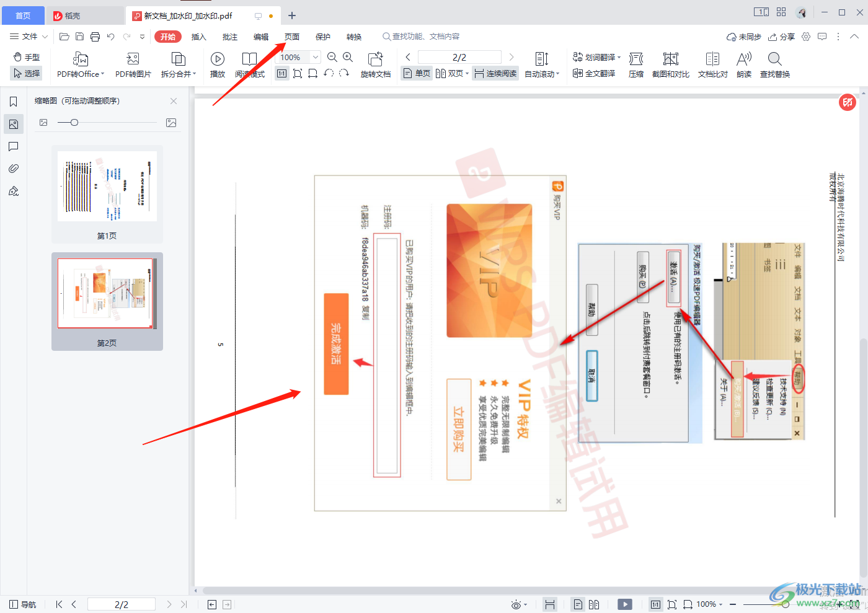The width and height of the screenshot is (868, 613).
Task: Click the red floating assistant icon
Action: (848, 102)
